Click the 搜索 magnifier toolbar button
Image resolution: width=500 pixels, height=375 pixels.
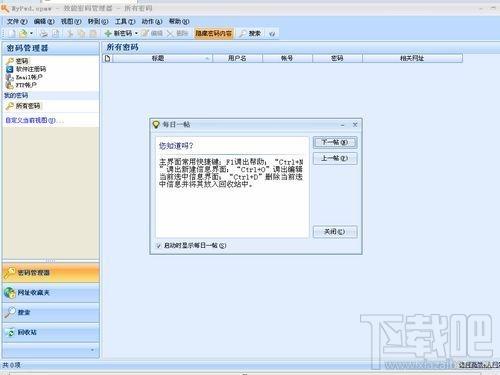click(x=250, y=33)
